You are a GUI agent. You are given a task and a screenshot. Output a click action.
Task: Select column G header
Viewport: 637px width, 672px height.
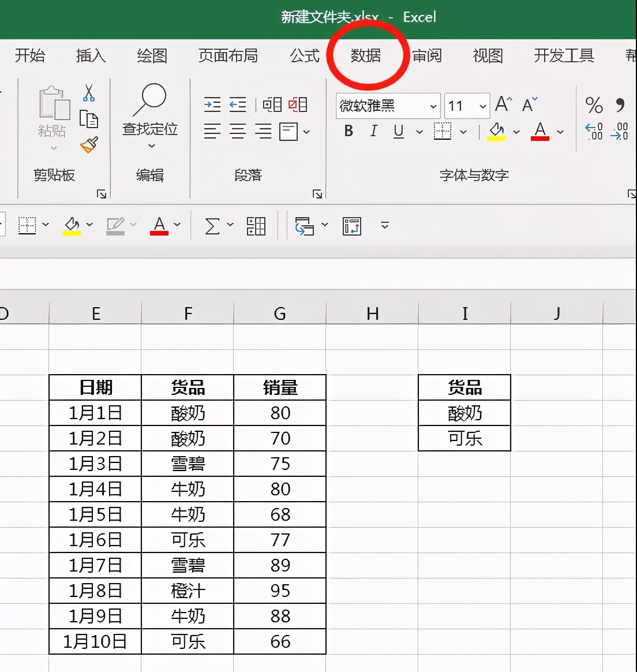coord(280,313)
